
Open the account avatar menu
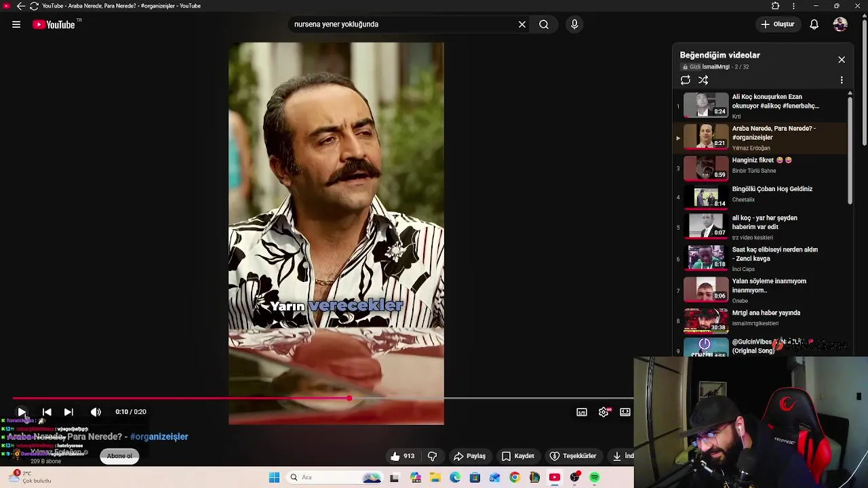tap(840, 24)
